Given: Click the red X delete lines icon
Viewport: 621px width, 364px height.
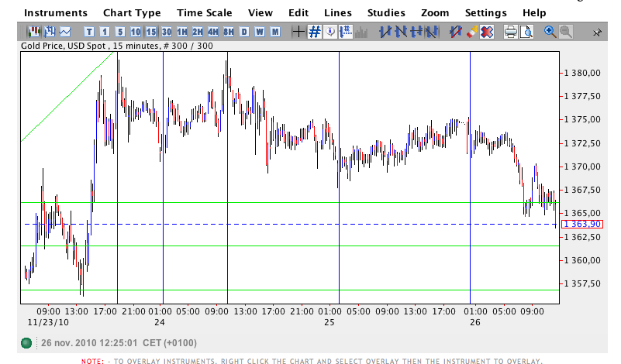Looking at the screenshot, I should tap(487, 32).
